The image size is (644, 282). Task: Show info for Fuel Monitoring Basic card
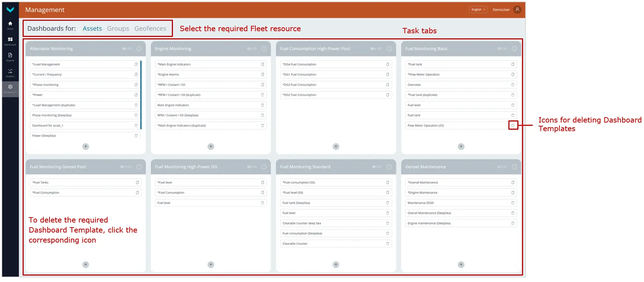[x=514, y=49]
